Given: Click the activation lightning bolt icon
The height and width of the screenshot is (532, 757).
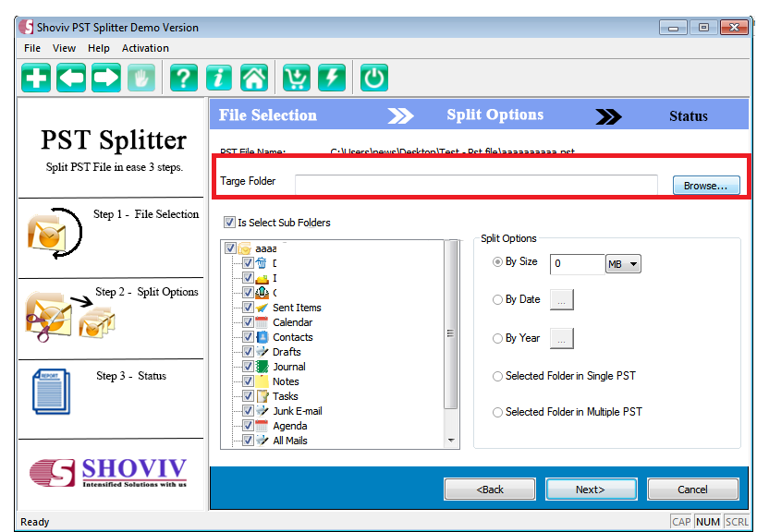Looking at the screenshot, I should pyautogui.click(x=331, y=78).
